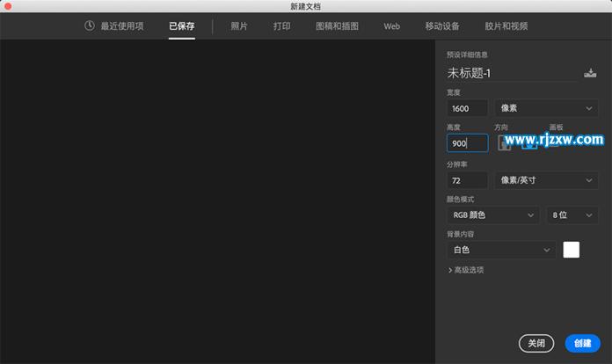Viewport: 612px width, 364px height.
Task: Open the 胶片和视频 presets tab
Action: pos(506,26)
